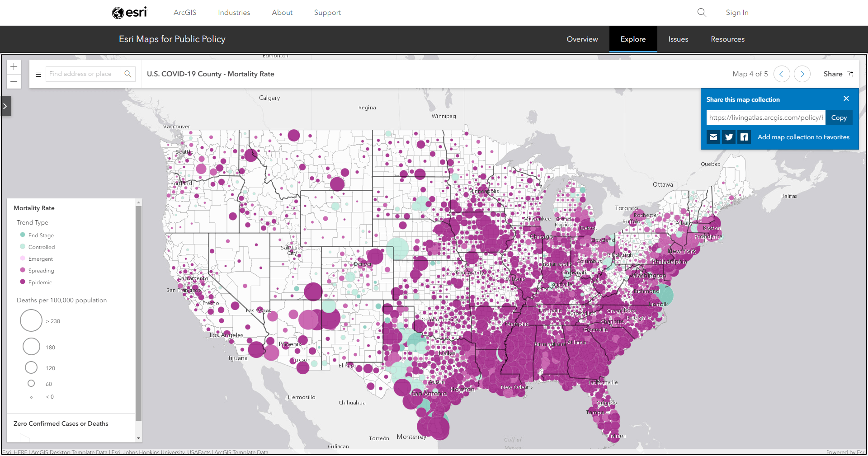Share the map collection by email
This screenshot has height=456, width=868.
[x=713, y=137]
